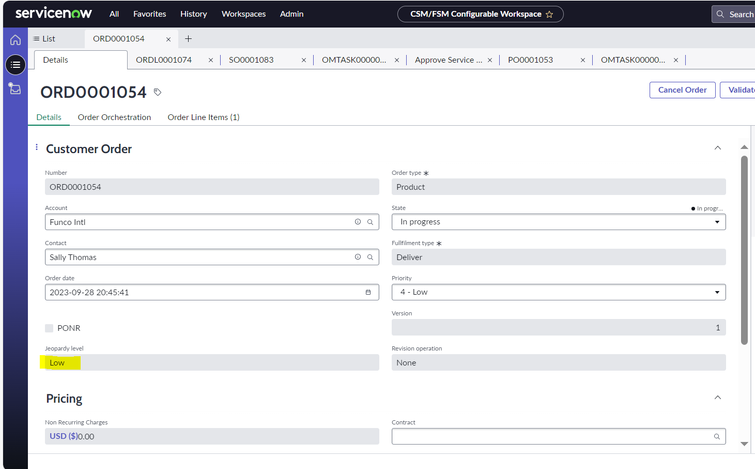Click the Customer Order section options dots
This screenshot has width=755, height=469.
pos(37,147)
